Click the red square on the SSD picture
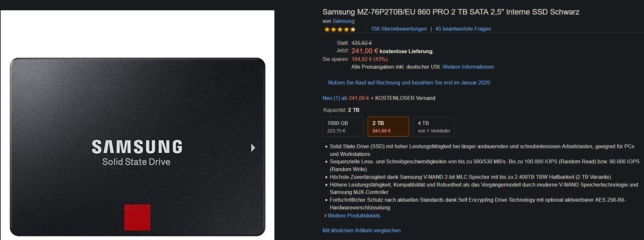The image size is (644, 240). point(137,217)
